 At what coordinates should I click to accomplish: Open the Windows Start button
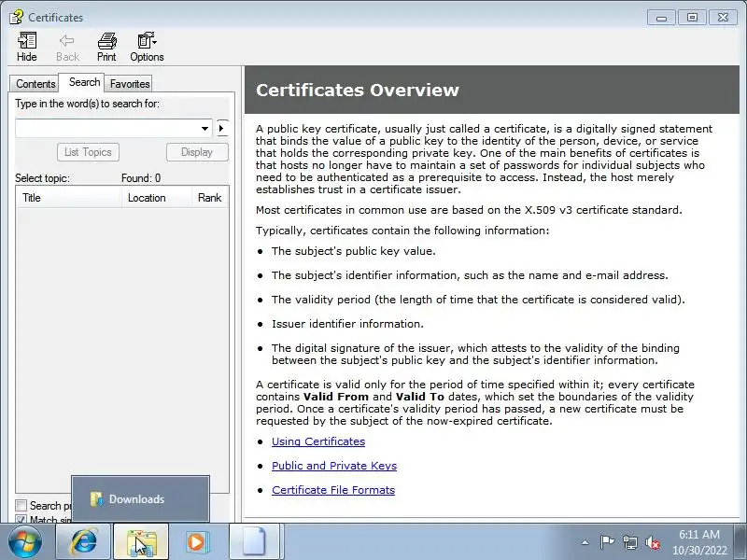click(25, 542)
